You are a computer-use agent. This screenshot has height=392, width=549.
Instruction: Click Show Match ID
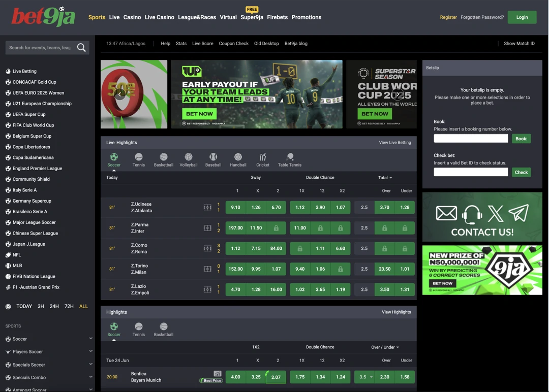point(519,44)
